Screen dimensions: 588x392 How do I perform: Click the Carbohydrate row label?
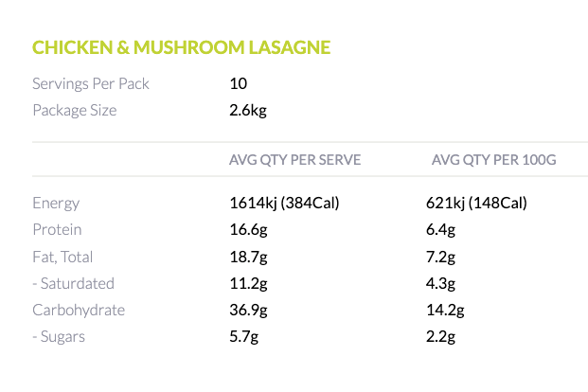coord(79,310)
